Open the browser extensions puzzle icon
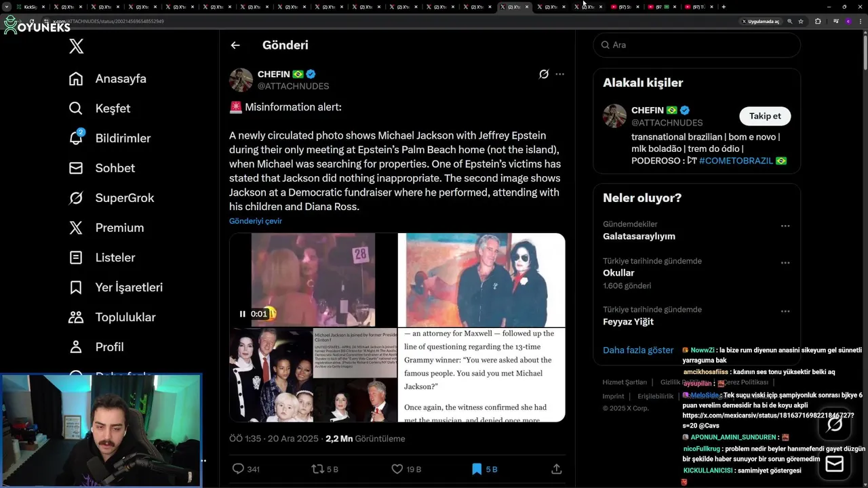Viewport: 868px width, 488px height. click(818, 21)
